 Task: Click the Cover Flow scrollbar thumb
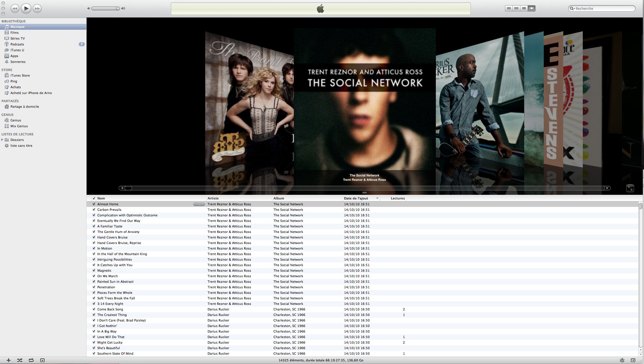(128, 188)
